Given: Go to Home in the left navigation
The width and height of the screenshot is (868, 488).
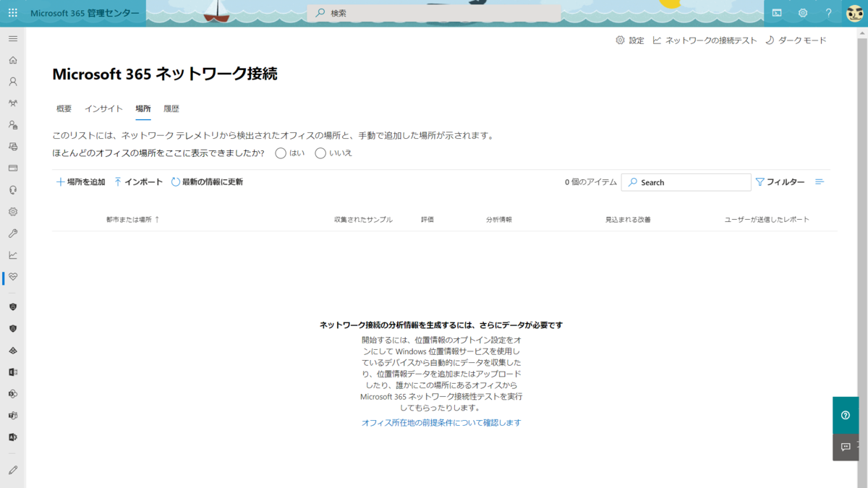Looking at the screenshot, I should (13, 60).
